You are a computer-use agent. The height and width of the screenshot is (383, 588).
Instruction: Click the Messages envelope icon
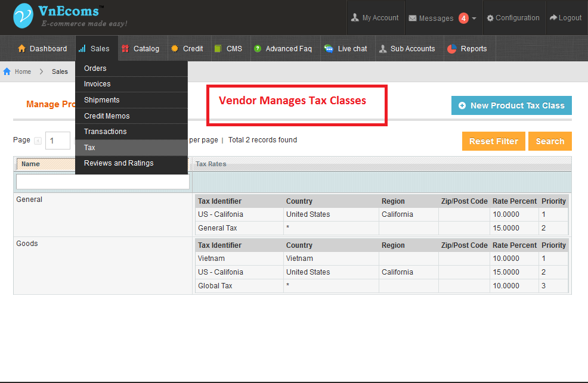tap(414, 17)
